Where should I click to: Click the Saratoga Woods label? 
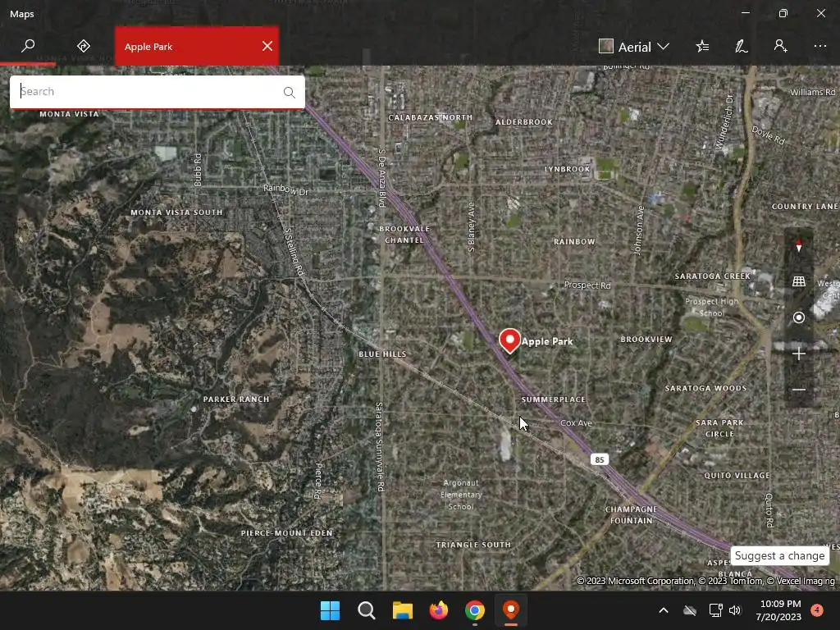705,388
